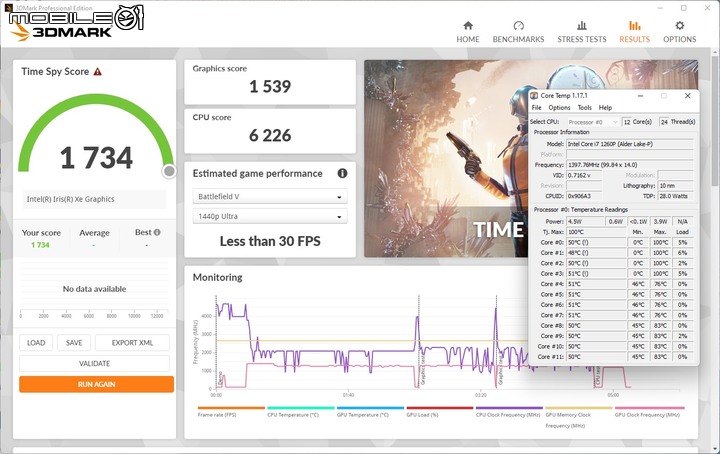Toggle the GPU Temperature legend line

370,412
